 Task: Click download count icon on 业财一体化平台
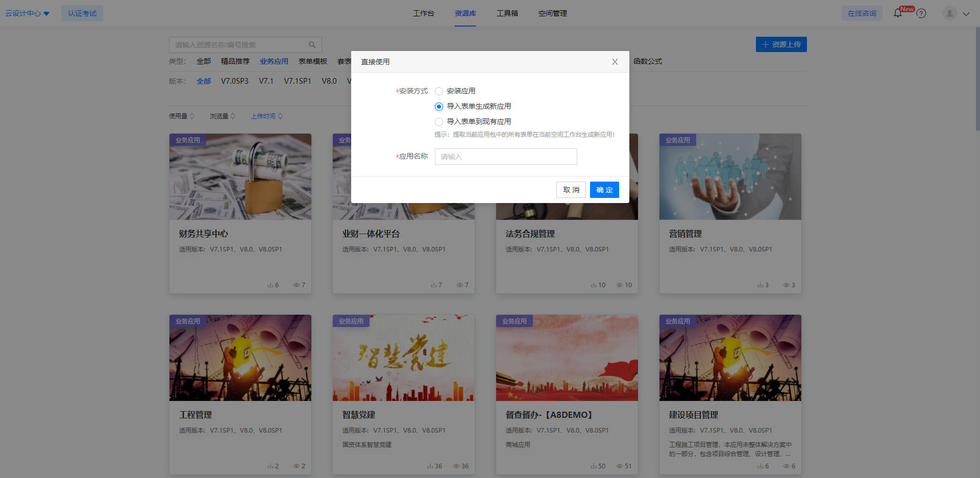[x=434, y=285]
